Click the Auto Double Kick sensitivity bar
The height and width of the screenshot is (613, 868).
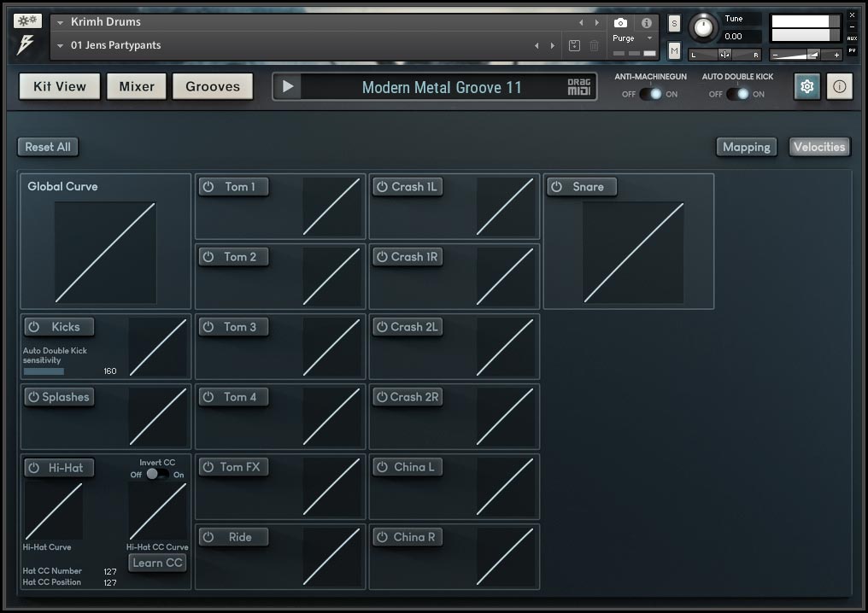pos(44,371)
